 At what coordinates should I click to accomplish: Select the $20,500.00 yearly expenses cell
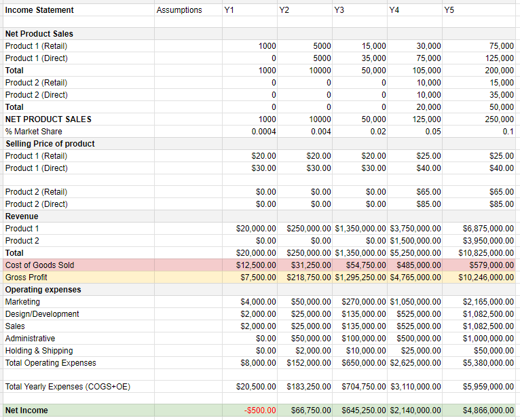click(x=250, y=387)
